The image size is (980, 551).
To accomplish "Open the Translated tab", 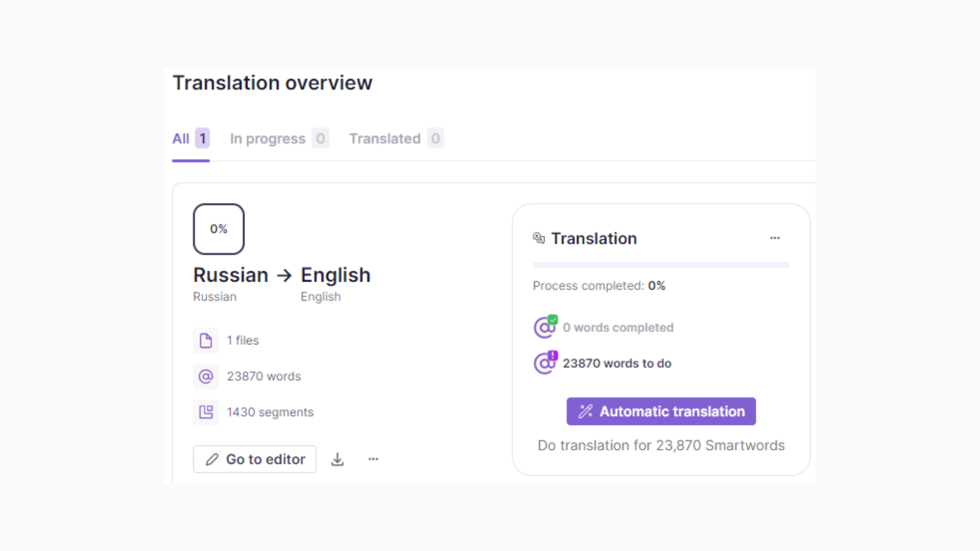I will coord(396,139).
